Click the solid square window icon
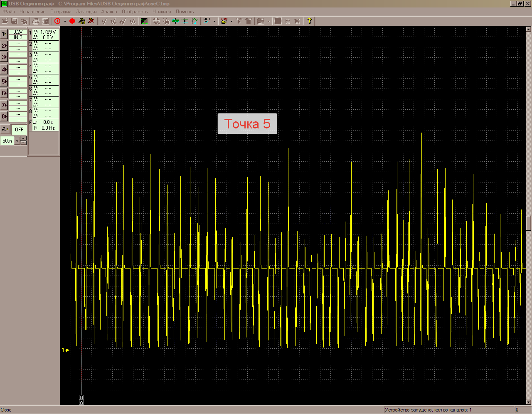Screen dimensions: 532x414 pos(278,21)
